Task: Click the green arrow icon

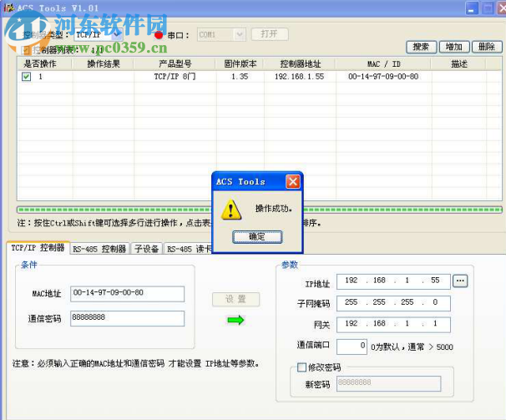Action: click(235, 320)
